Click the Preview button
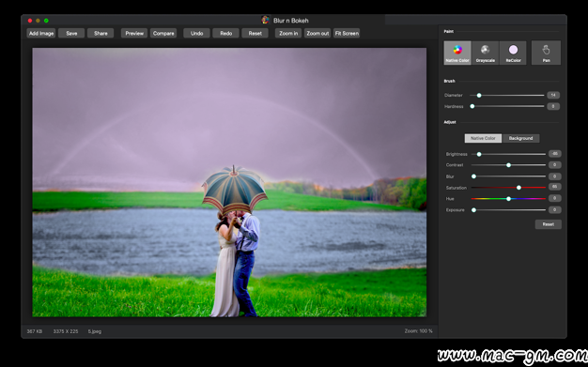The height and width of the screenshot is (367, 588). pyautogui.click(x=134, y=34)
